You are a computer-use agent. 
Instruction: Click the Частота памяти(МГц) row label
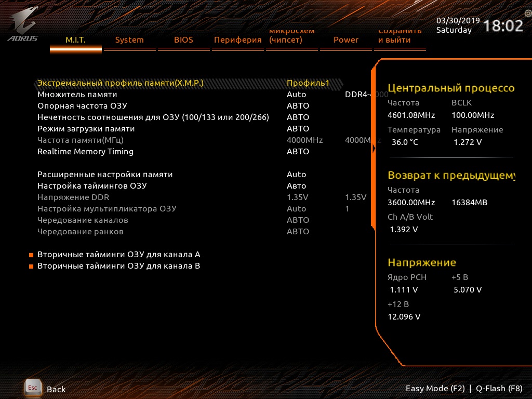81,140
